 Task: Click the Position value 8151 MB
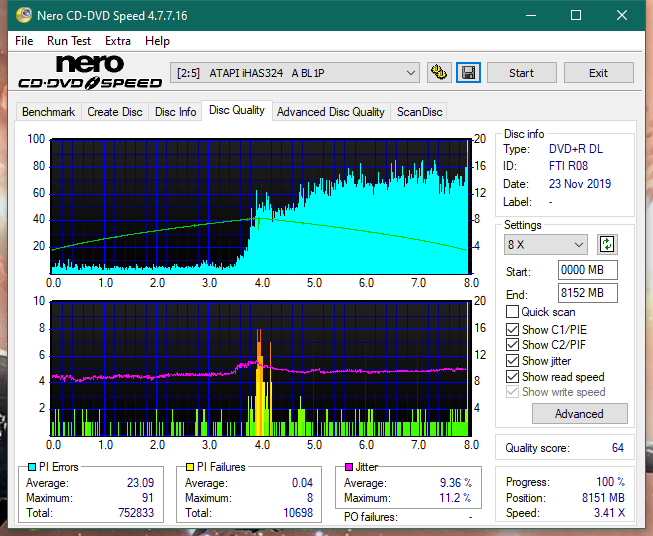603,498
